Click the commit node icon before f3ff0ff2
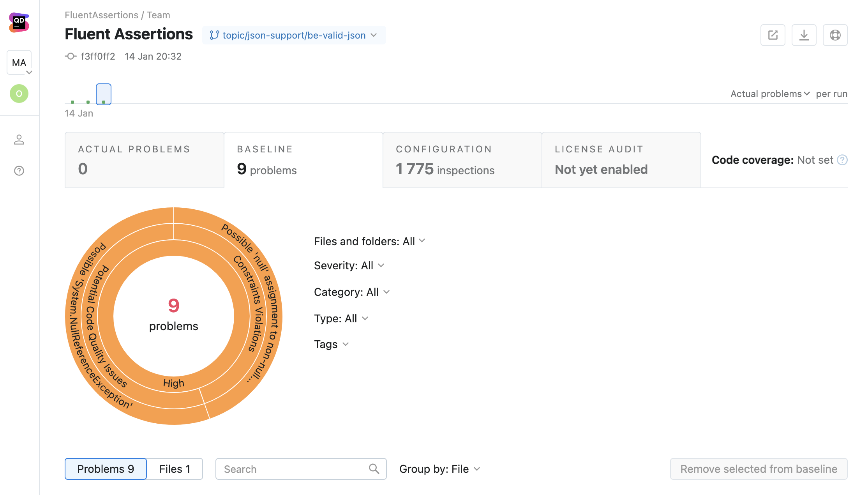This screenshot has height=495, width=868. (71, 57)
